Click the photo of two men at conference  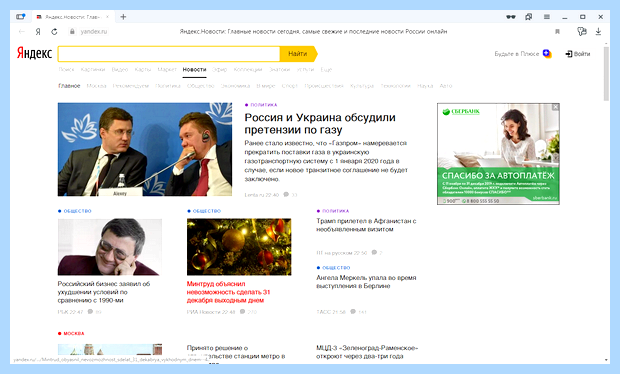[x=145, y=149]
